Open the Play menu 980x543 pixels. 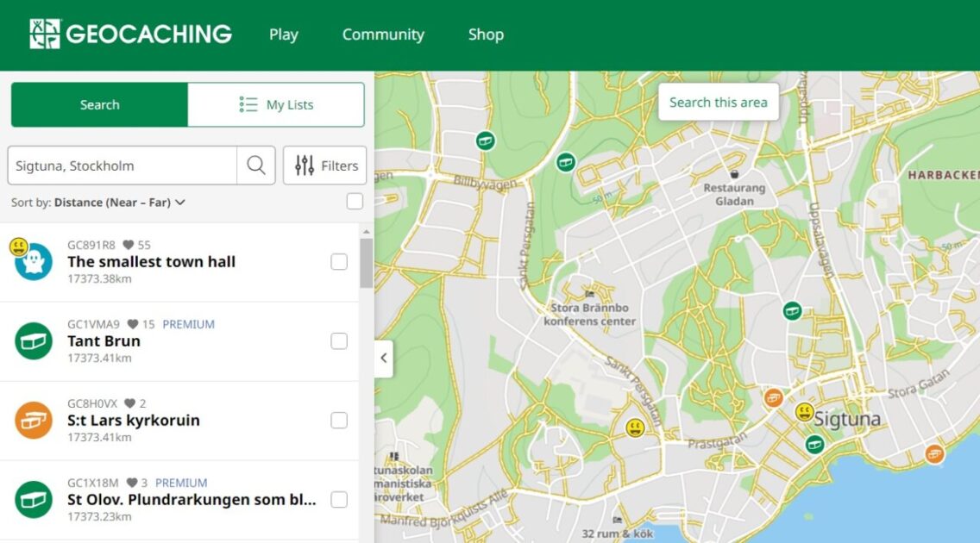283,34
